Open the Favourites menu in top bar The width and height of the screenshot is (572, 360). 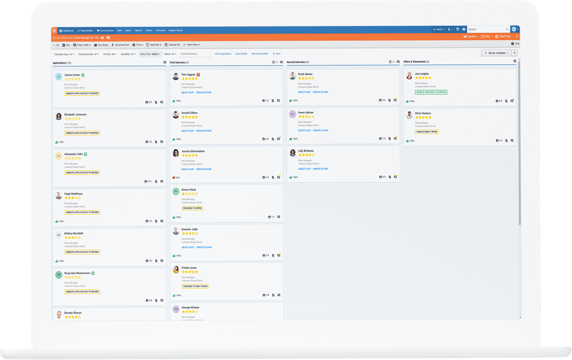pos(161,31)
